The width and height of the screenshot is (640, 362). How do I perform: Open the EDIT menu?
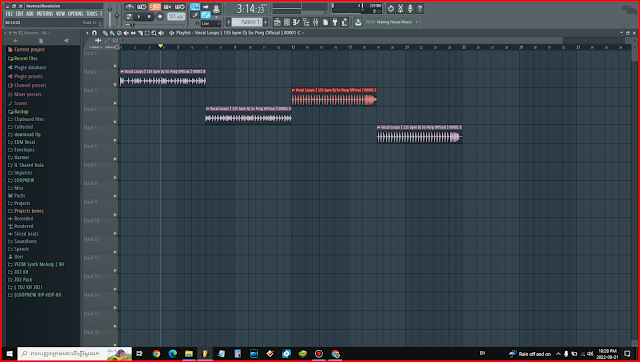point(19,13)
